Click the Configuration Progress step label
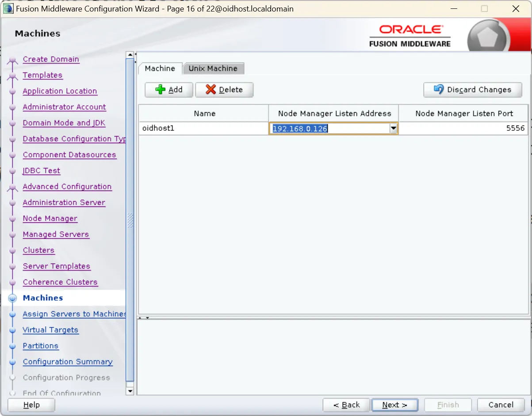This screenshot has width=532, height=416. (66, 378)
